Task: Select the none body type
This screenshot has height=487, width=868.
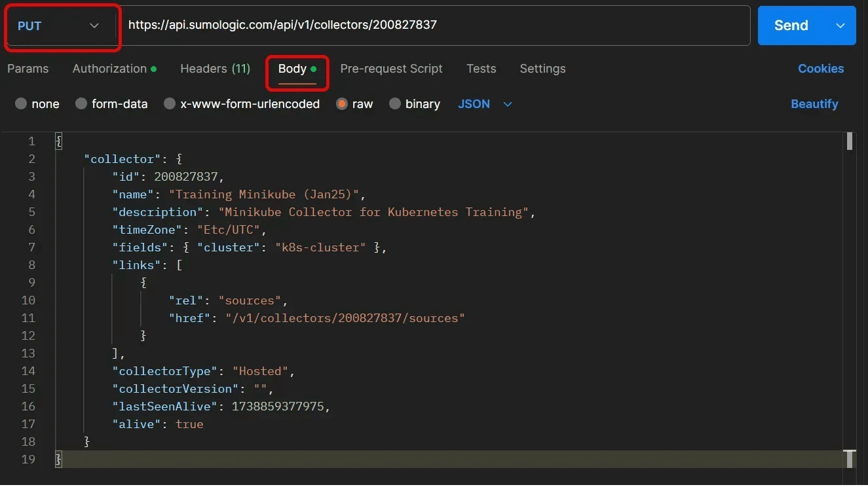Action: click(x=22, y=104)
